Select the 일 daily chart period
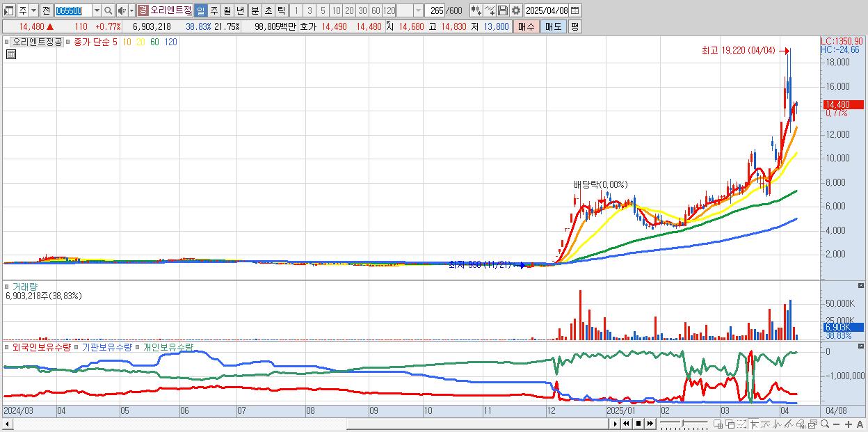Image resolution: width=868 pixels, height=432 pixels. pos(200,10)
